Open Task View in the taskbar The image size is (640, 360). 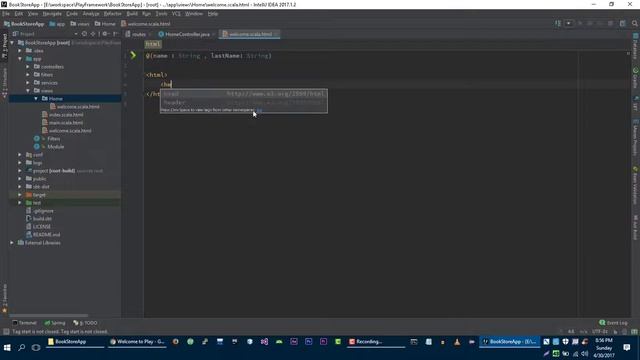[36, 348]
